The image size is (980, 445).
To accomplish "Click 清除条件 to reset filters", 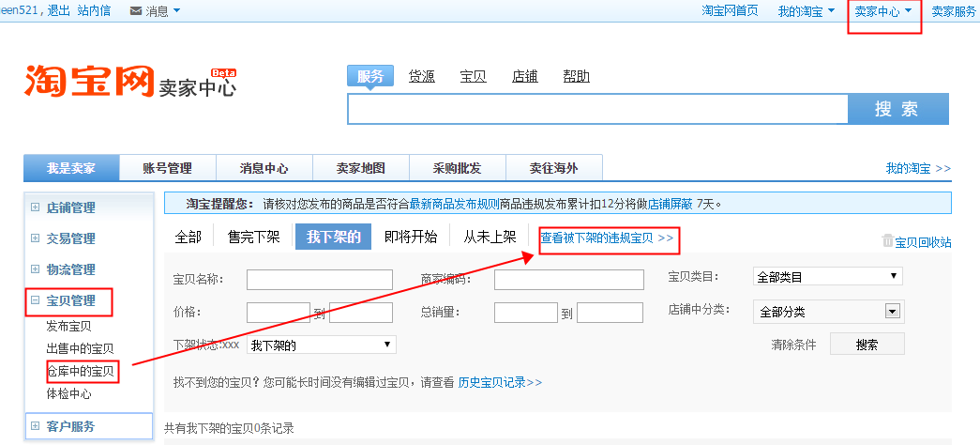I will pyautogui.click(x=793, y=345).
